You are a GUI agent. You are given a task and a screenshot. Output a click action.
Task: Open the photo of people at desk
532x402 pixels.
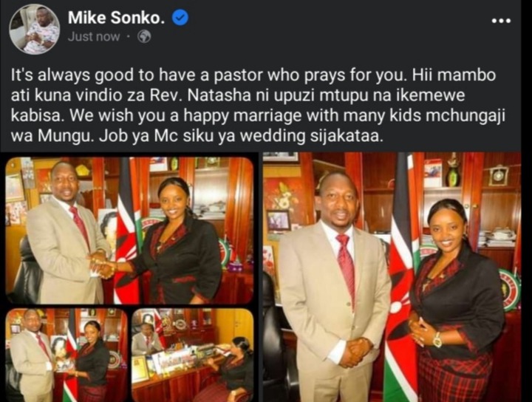pyautogui.click(x=192, y=355)
